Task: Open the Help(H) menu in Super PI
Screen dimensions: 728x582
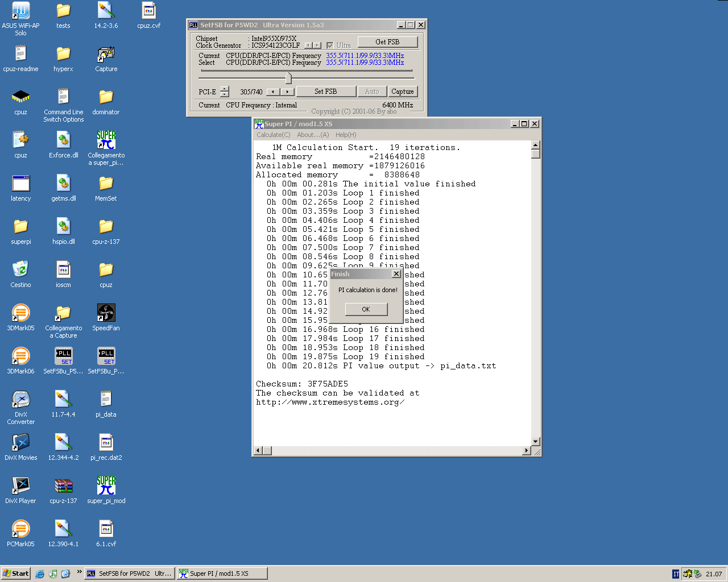Action: (346, 135)
